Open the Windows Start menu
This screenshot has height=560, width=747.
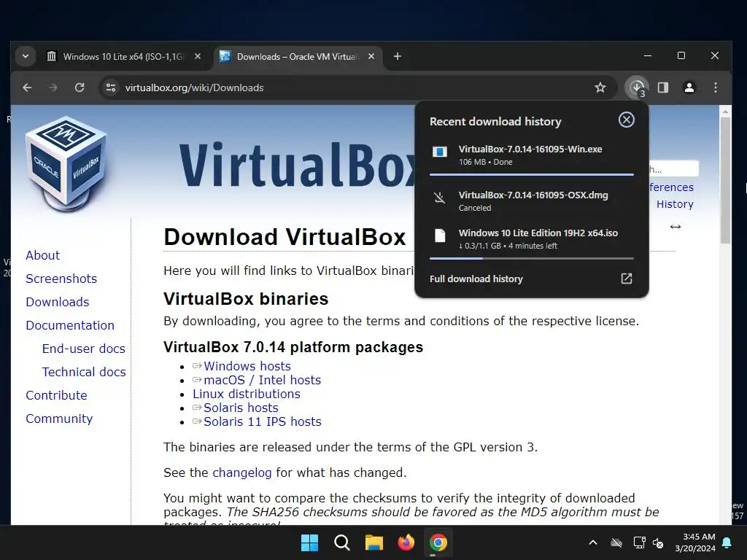point(309,542)
